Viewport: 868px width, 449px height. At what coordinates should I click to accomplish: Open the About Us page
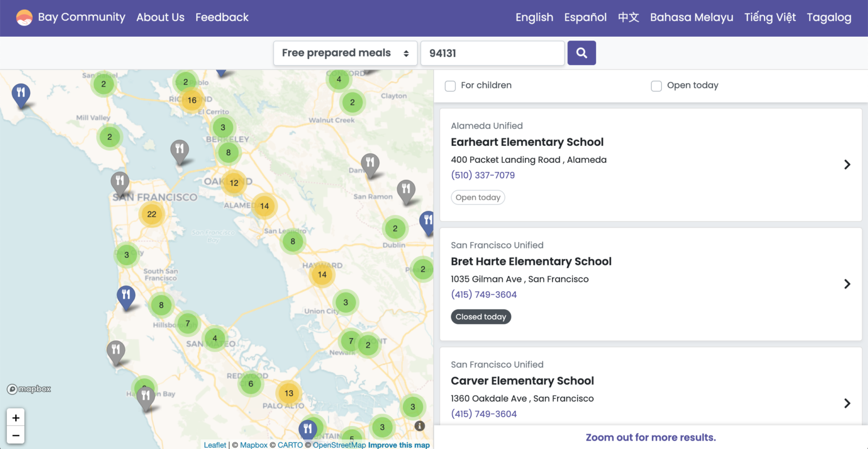click(160, 18)
